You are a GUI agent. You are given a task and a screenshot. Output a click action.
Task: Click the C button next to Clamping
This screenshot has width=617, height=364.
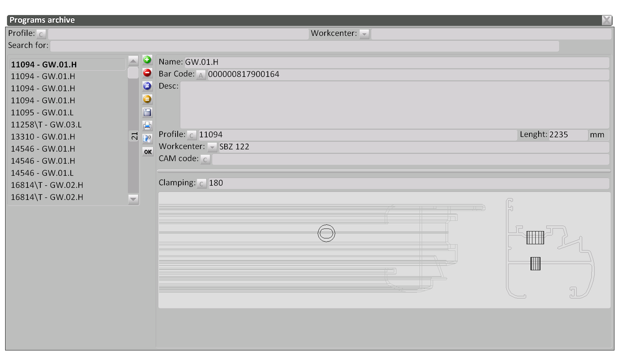coord(202,184)
